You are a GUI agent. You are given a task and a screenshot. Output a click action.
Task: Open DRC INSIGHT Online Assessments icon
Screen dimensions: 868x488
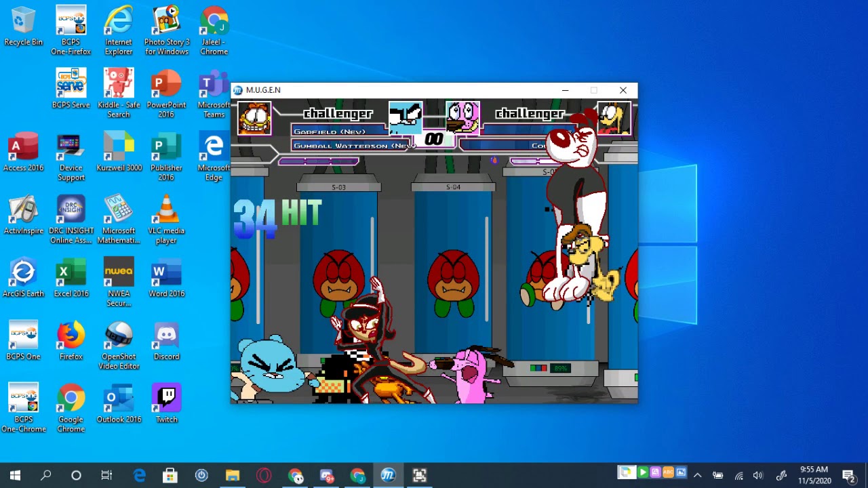71,220
